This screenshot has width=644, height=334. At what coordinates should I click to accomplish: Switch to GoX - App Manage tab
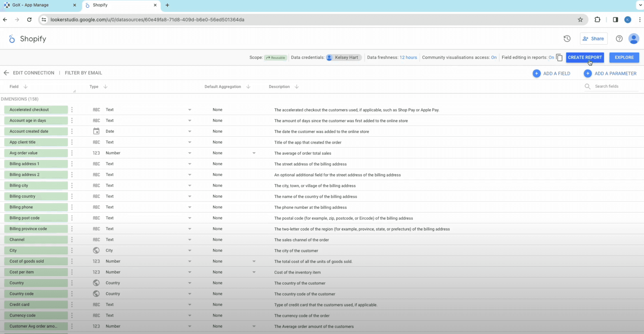coord(30,5)
